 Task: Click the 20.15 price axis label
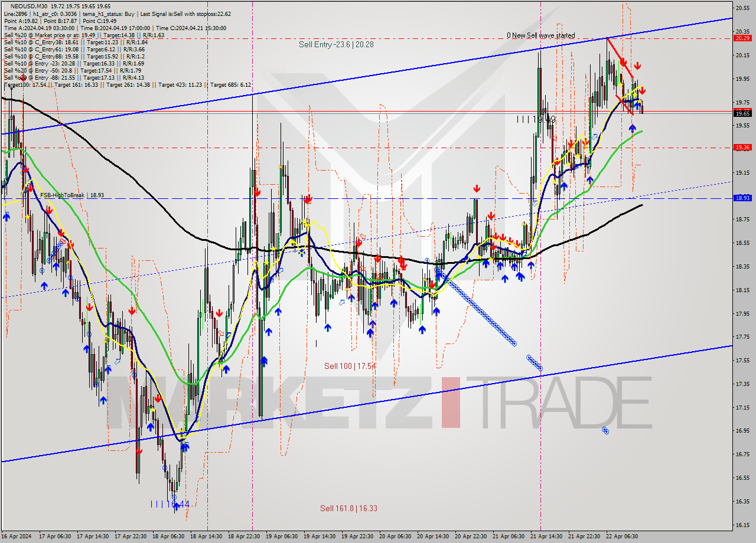point(742,55)
